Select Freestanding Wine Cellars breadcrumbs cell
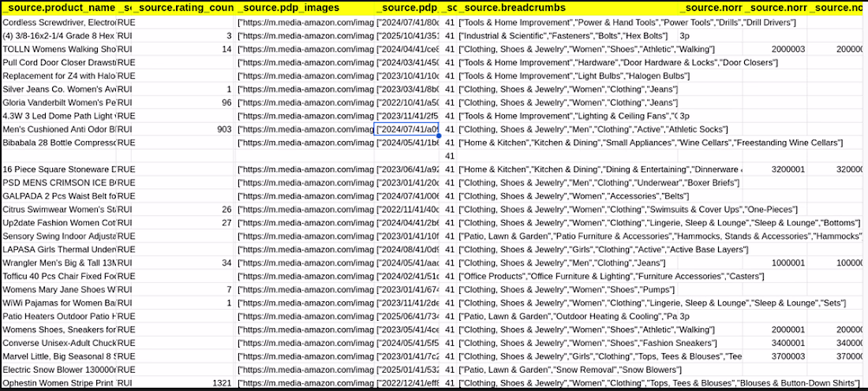The height and width of the screenshot is (391, 868). click(x=650, y=143)
